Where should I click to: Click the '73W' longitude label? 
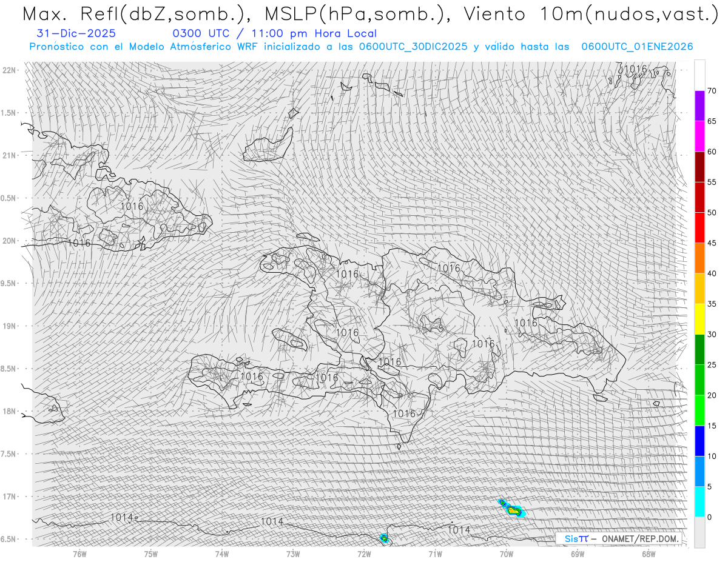293,554
